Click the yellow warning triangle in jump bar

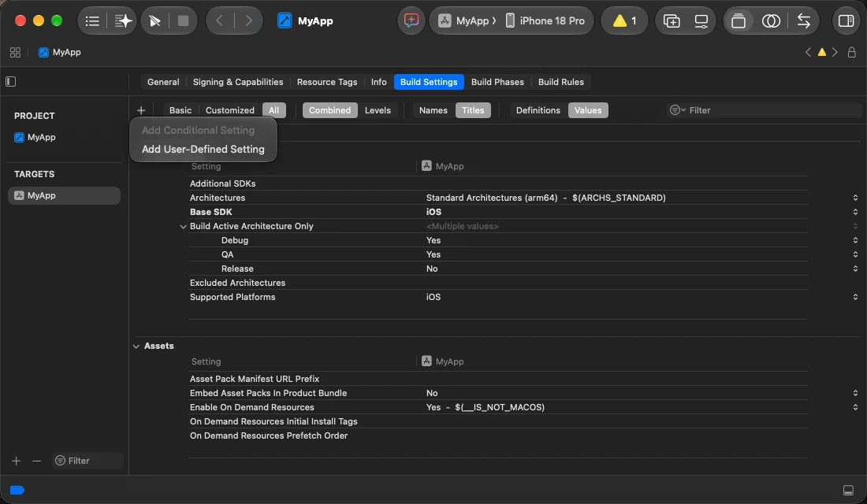tap(821, 53)
